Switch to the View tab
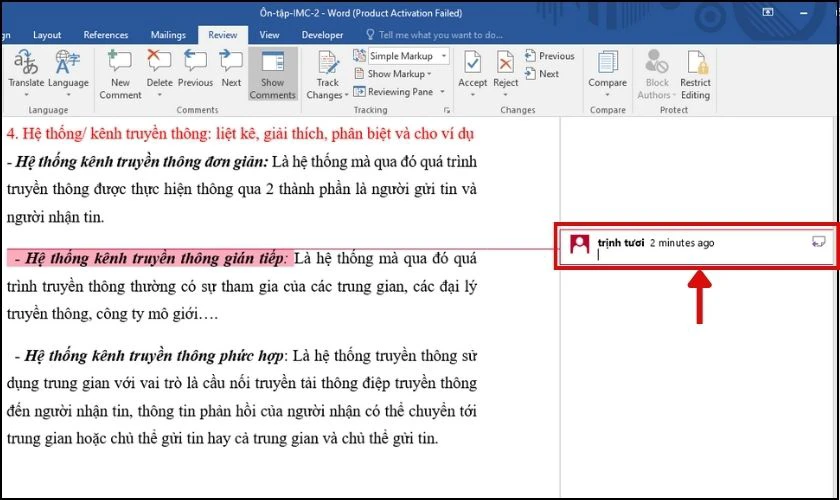The width and height of the screenshot is (840, 500). click(x=269, y=35)
